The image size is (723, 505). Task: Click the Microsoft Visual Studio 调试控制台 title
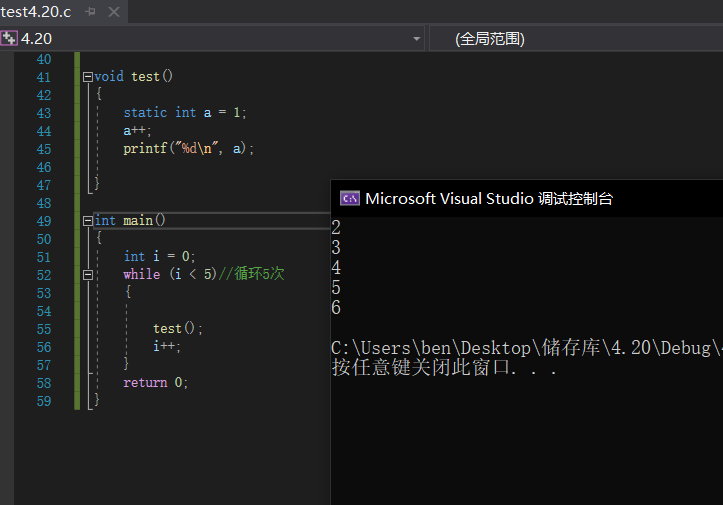pyautogui.click(x=489, y=199)
